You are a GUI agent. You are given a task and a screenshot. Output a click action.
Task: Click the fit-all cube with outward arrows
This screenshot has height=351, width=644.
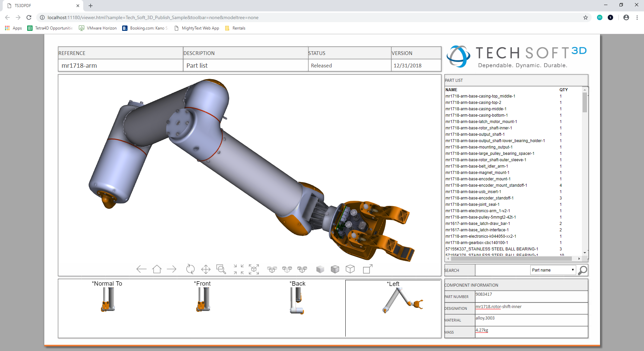pyautogui.click(x=254, y=269)
